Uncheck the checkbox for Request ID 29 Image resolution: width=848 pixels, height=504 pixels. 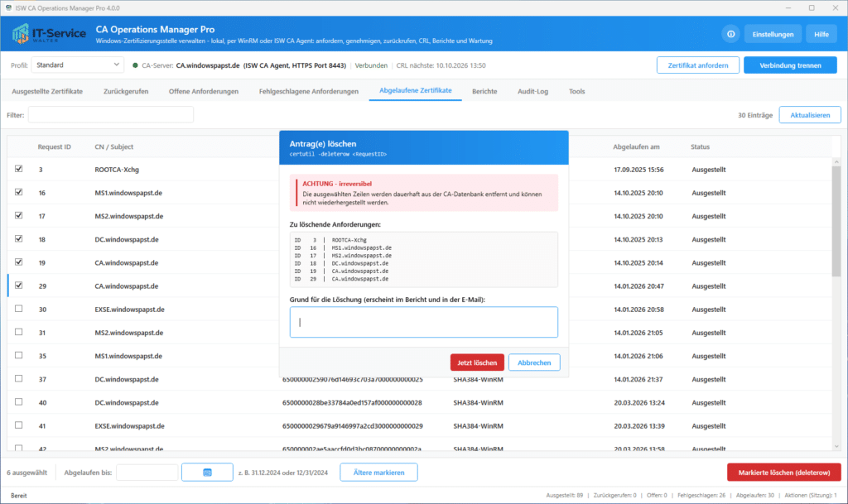19,286
